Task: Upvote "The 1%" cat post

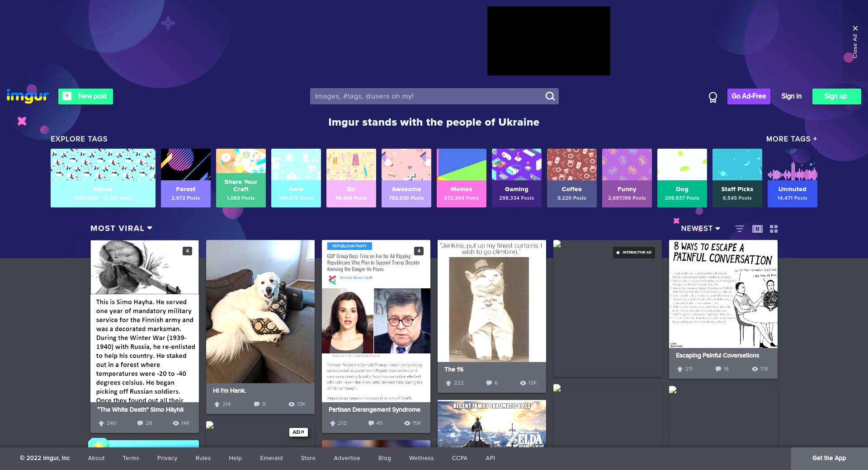Action: [x=448, y=383]
